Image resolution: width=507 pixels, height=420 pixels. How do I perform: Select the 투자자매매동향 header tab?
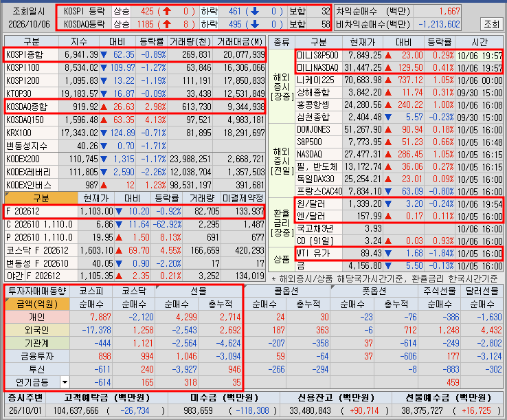[37, 291]
